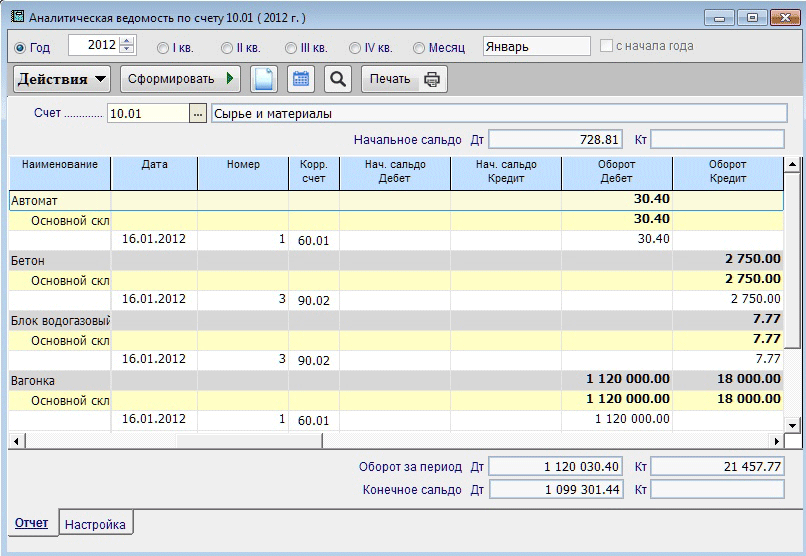
Task: Click the blank document icon in toolbar
Action: click(x=264, y=79)
